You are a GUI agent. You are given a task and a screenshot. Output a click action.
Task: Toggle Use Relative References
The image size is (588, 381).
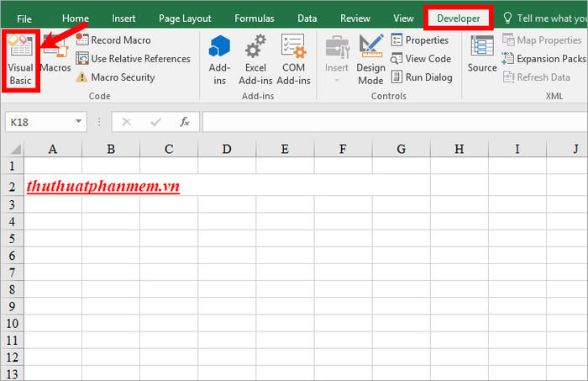[133, 59]
